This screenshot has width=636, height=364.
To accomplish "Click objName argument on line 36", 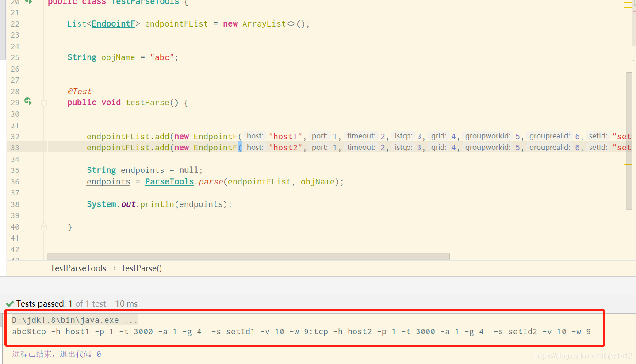I will [x=318, y=182].
